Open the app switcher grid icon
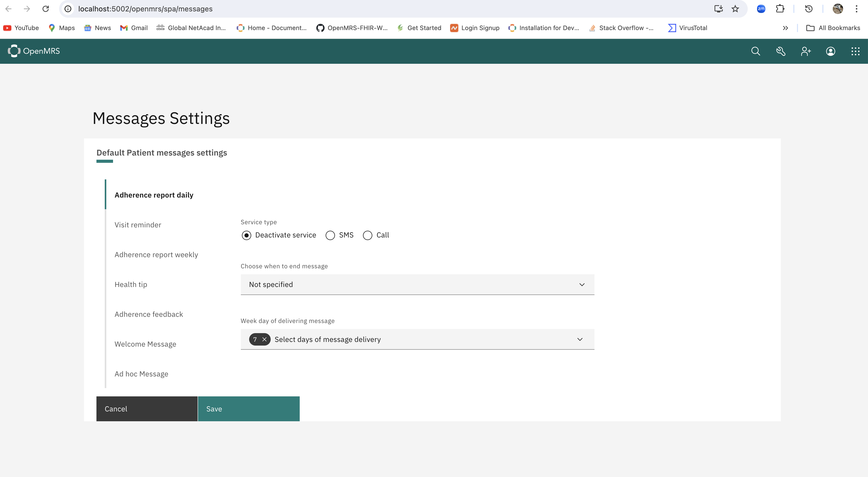This screenshot has width=868, height=477. click(x=856, y=51)
